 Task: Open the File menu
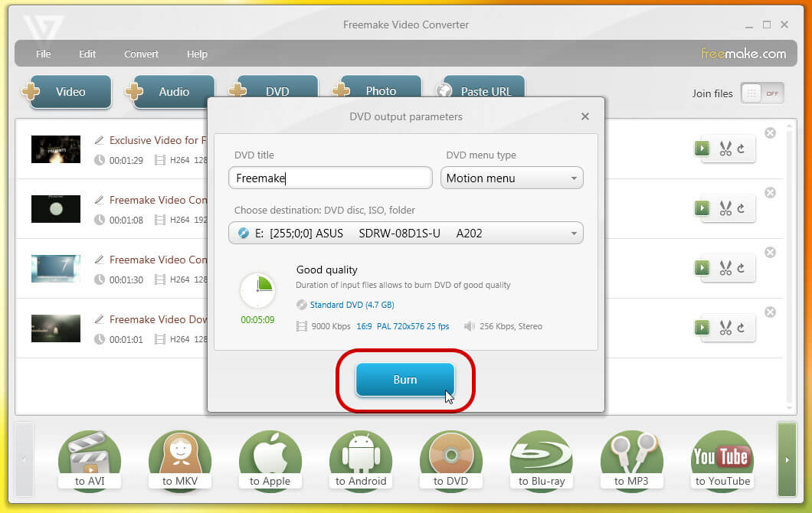(44, 54)
